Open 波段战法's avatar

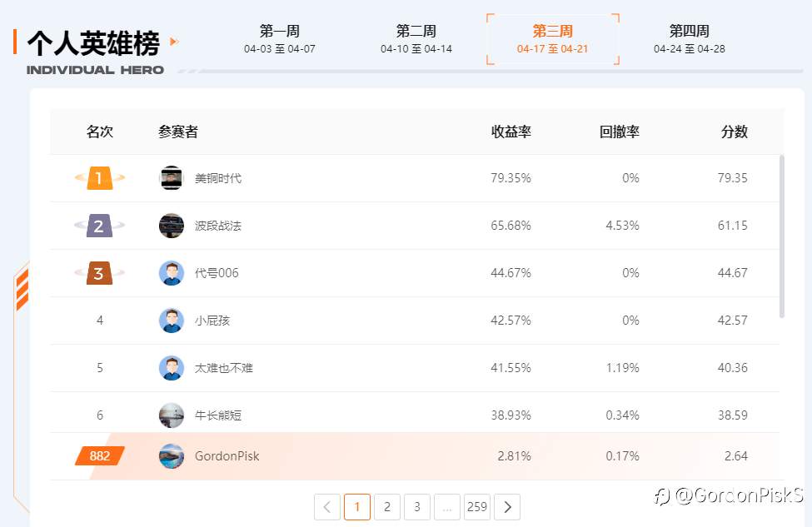172,226
